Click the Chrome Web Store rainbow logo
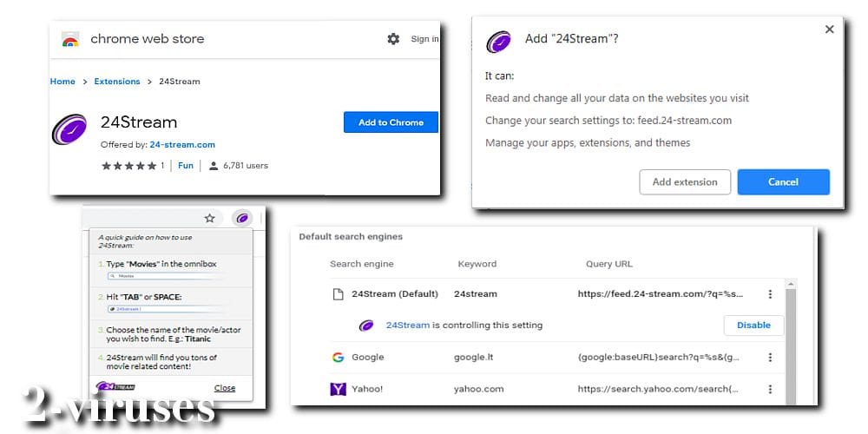Viewport: 868px width, 434px height. coord(70,40)
